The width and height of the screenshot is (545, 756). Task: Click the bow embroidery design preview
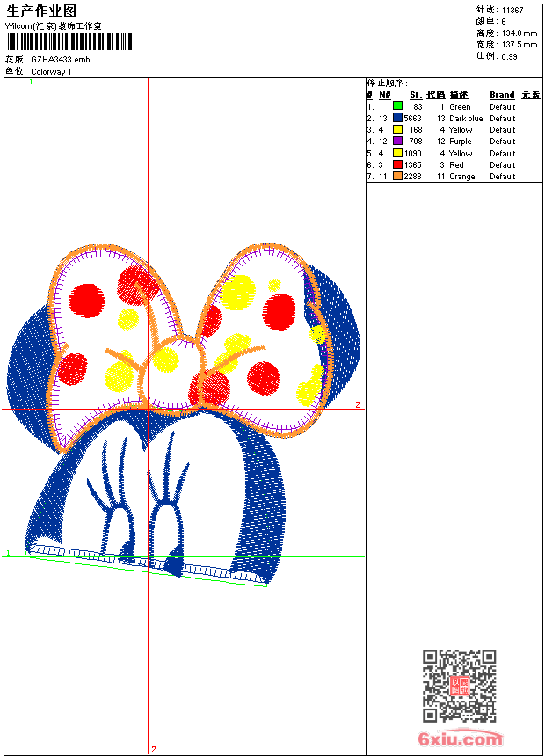tap(184, 414)
